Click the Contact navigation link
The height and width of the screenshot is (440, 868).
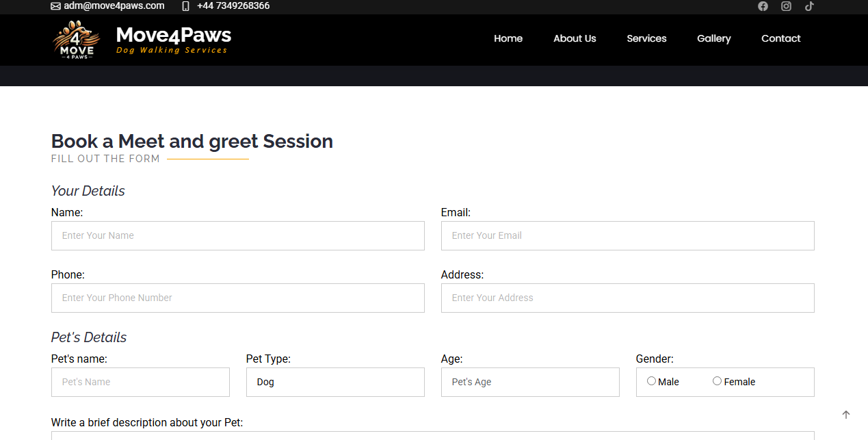[x=780, y=38]
